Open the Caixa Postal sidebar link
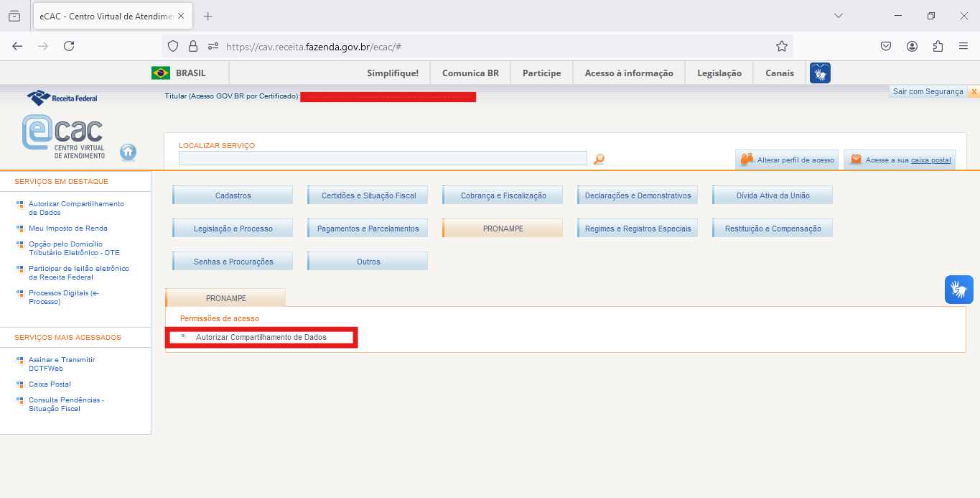 [x=50, y=384]
